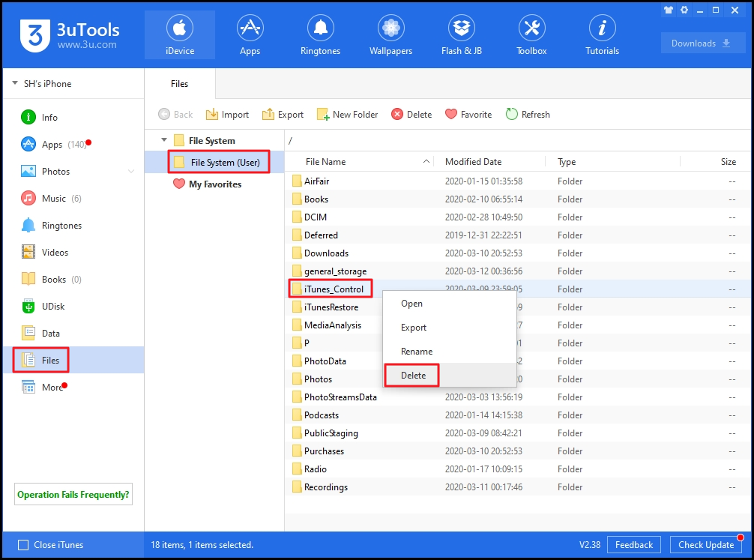Click the Operation Fails Frequently? link

(x=73, y=495)
